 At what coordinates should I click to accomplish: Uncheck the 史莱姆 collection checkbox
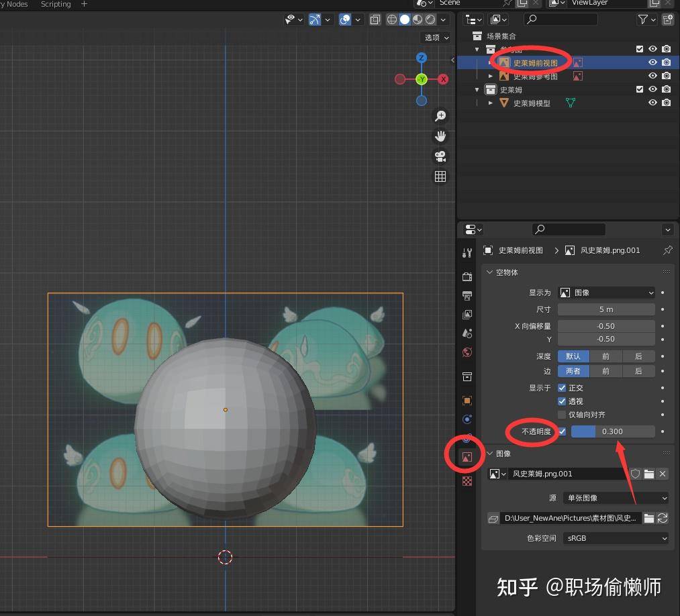tap(639, 89)
